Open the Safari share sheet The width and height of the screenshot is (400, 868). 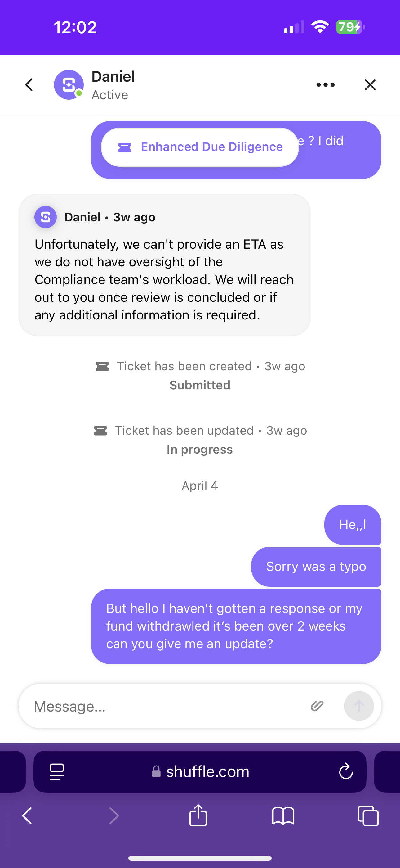coord(198,816)
